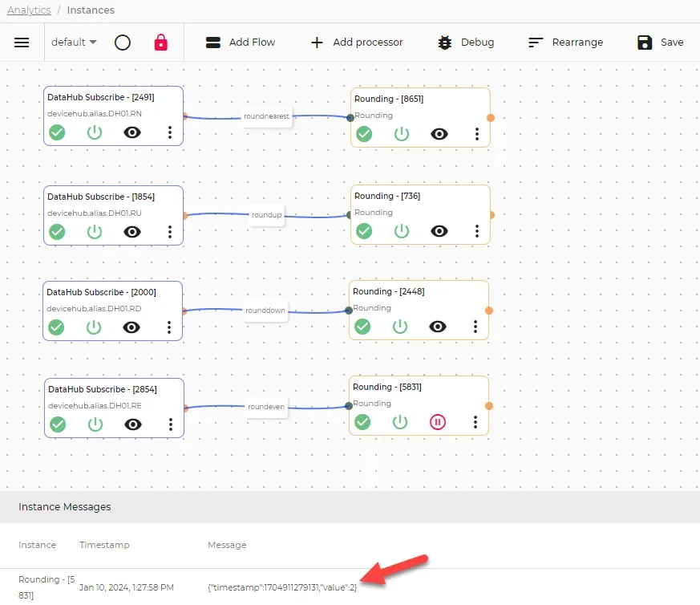Toggle visibility eye on DataHub Subscribe [1854]
The image size is (700, 605).
coord(132,232)
